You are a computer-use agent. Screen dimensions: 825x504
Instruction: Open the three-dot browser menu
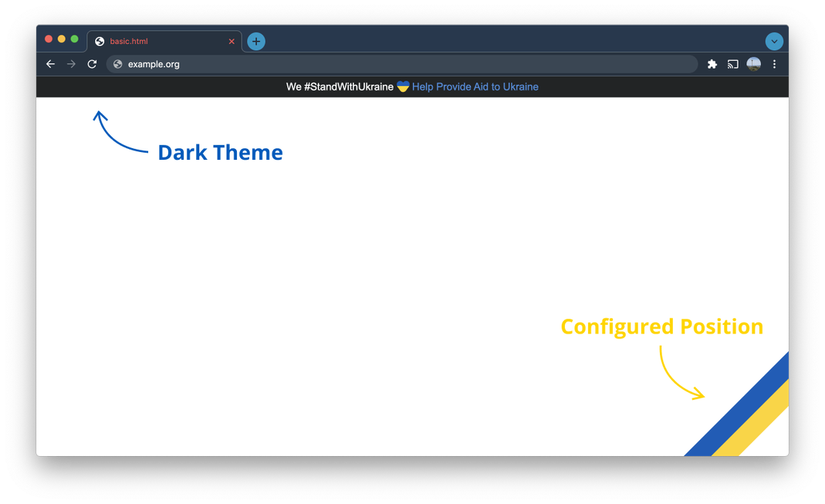pyautogui.click(x=775, y=64)
